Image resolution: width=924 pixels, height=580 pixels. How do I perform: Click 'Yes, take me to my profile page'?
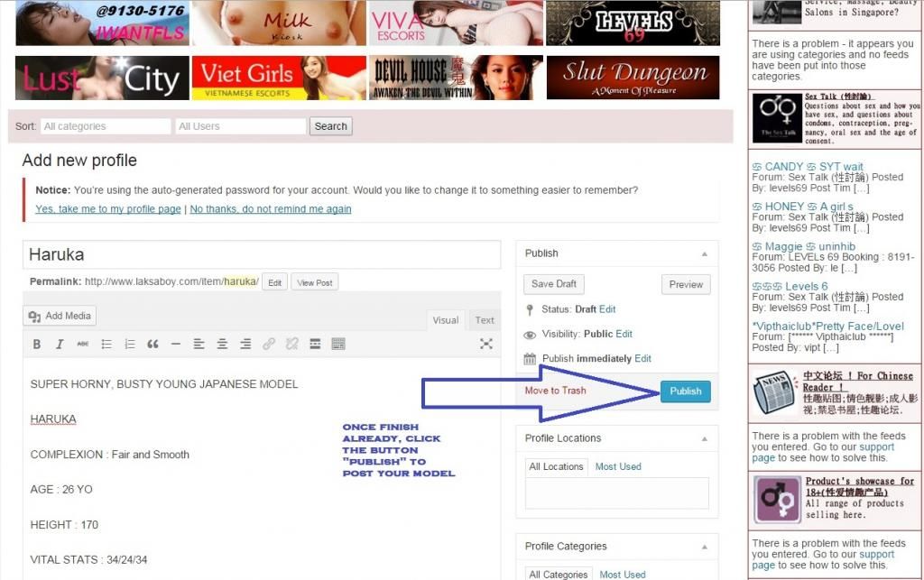click(x=108, y=209)
